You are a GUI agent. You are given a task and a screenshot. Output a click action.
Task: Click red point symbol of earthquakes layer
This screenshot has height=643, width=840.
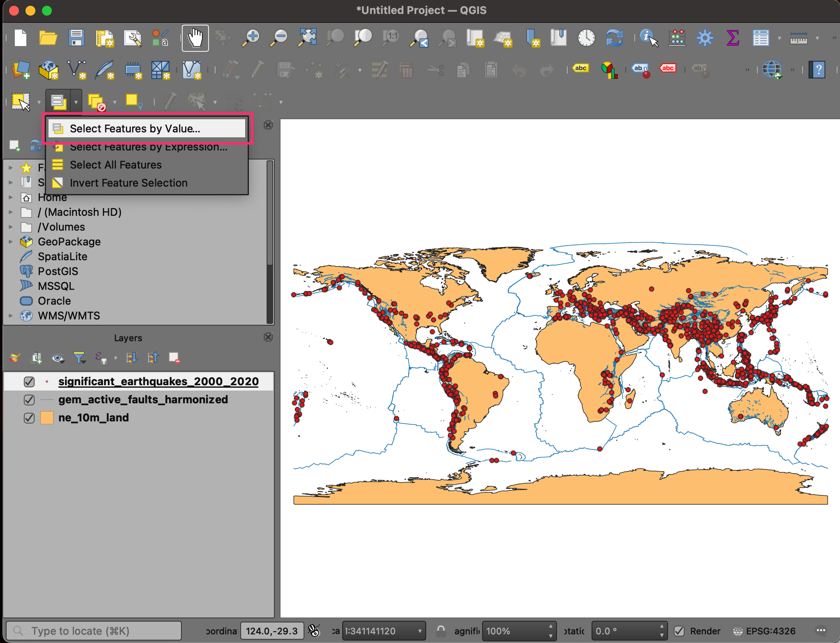(x=47, y=382)
